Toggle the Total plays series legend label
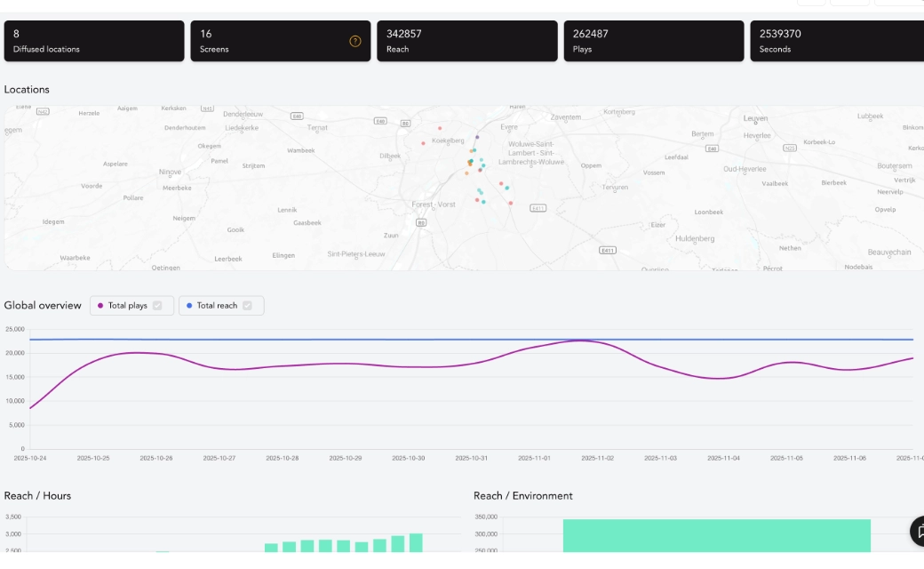This screenshot has width=924, height=569. [x=128, y=306]
